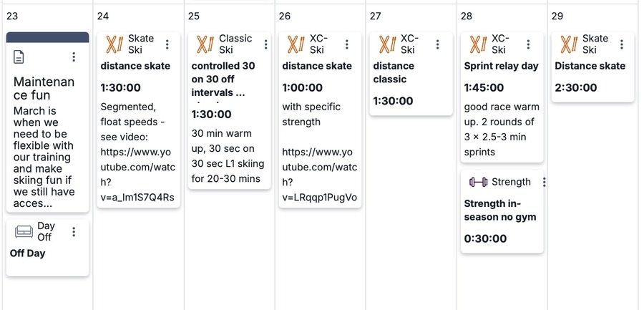
Task: Open the Distance skate workout on day 29
Action: pos(590,66)
